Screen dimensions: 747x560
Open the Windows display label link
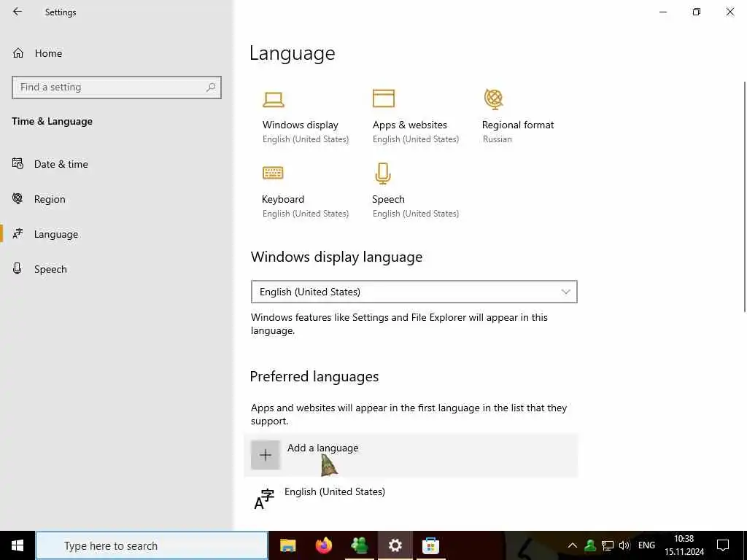(x=300, y=125)
